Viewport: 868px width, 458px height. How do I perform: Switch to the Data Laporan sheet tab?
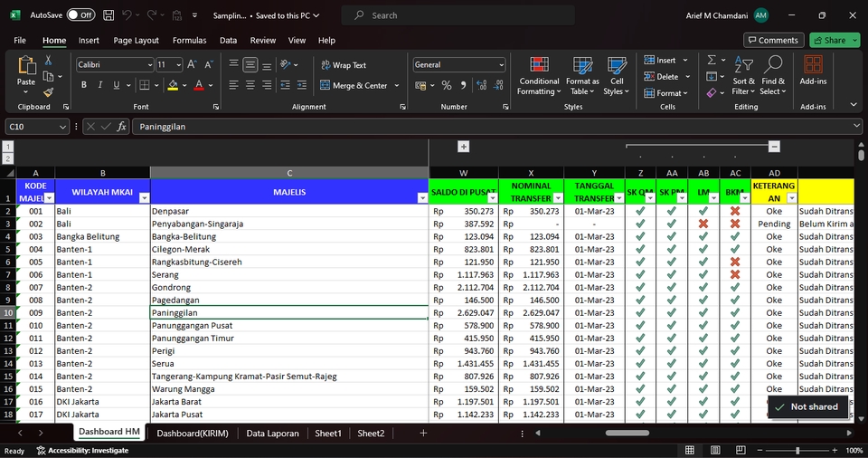(x=272, y=434)
